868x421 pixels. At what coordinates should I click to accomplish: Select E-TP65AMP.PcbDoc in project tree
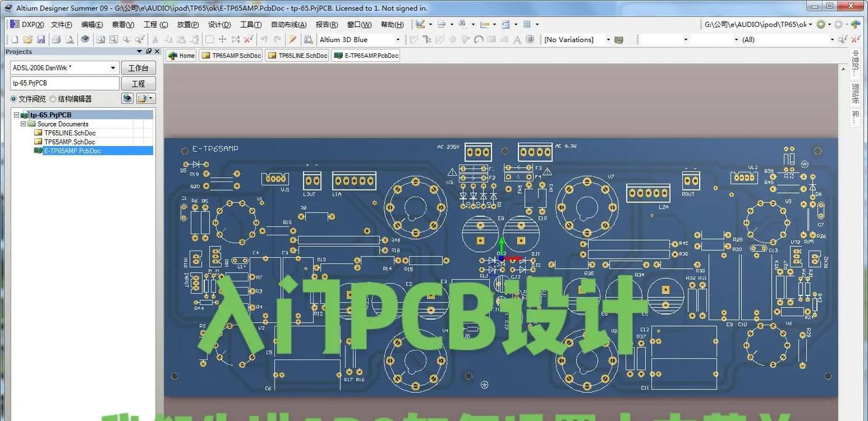72,151
